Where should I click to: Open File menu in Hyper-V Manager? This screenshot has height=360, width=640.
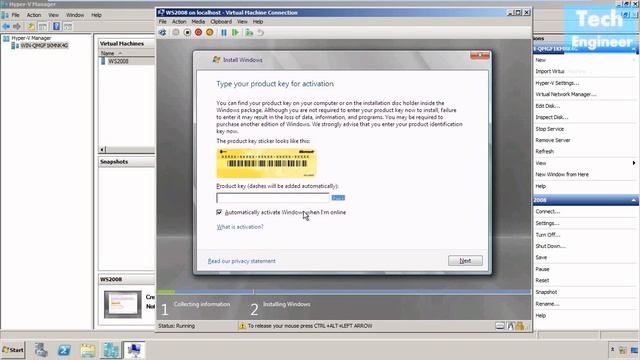tap(16, 15)
